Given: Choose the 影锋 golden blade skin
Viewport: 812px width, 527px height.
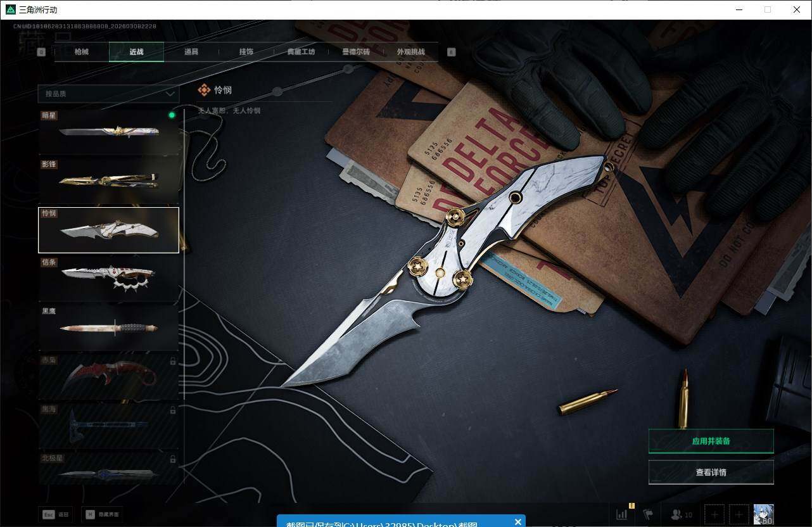Looking at the screenshot, I should (x=108, y=181).
